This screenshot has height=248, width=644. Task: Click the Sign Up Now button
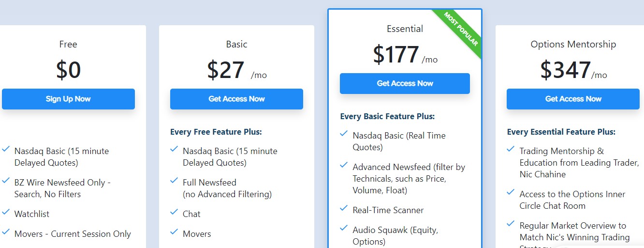tap(68, 99)
